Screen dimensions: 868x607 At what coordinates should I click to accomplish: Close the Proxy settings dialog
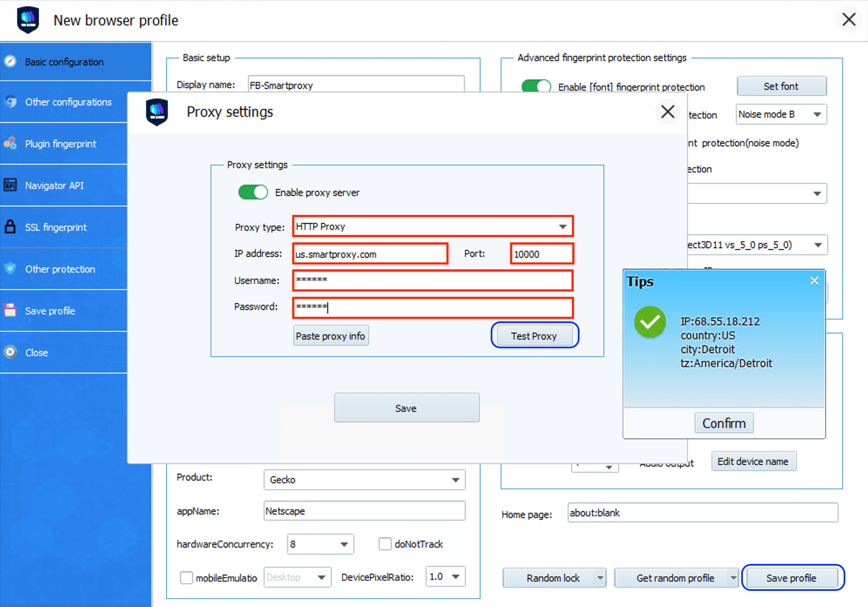point(668,112)
